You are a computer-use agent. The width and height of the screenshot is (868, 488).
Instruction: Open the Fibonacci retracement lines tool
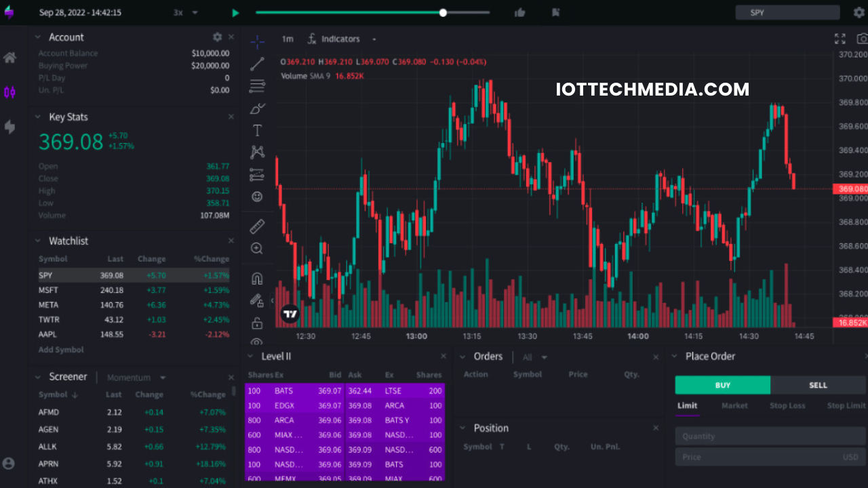tap(257, 86)
